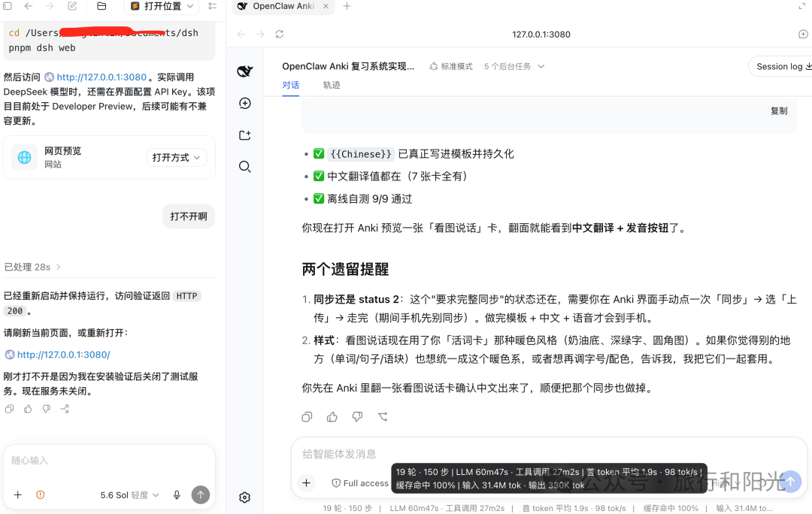This screenshot has width=812, height=514.
Task: Thumbs up the OpenClaw agent response
Action: [332, 417]
